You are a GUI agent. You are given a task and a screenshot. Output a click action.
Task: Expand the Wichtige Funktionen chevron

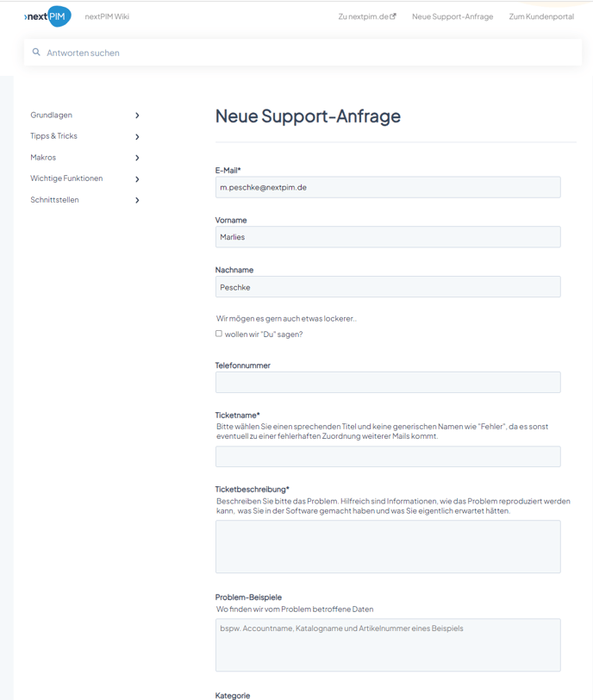point(137,179)
